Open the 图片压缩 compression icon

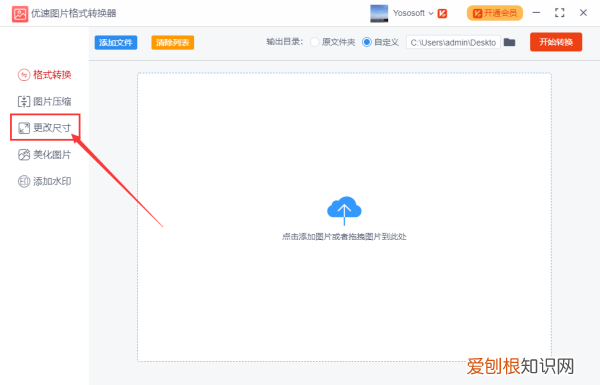click(x=24, y=101)
